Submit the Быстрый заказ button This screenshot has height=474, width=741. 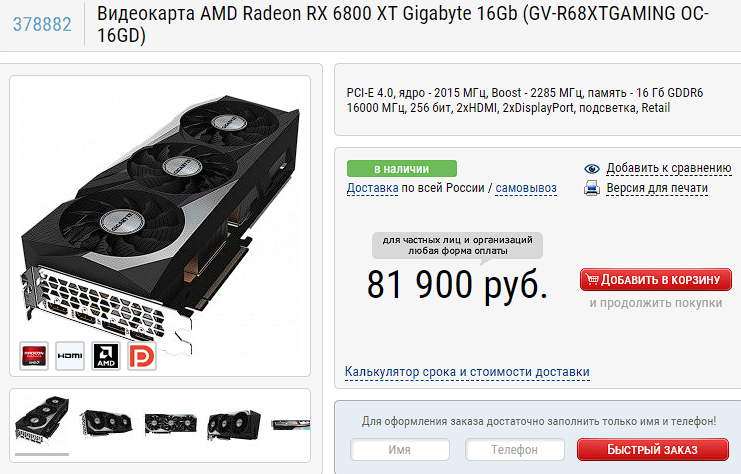point(653,449)
